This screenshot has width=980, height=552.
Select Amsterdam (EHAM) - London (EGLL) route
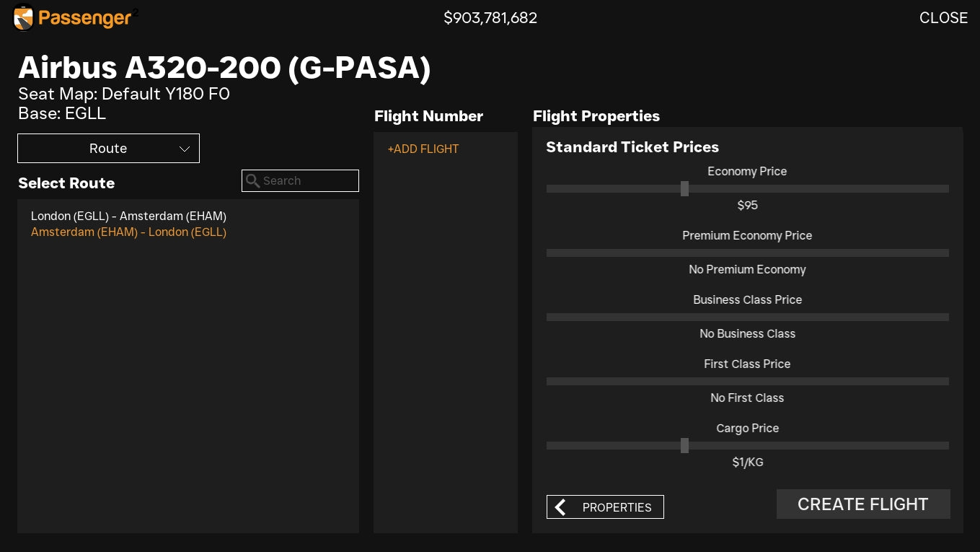coord(128,232)
